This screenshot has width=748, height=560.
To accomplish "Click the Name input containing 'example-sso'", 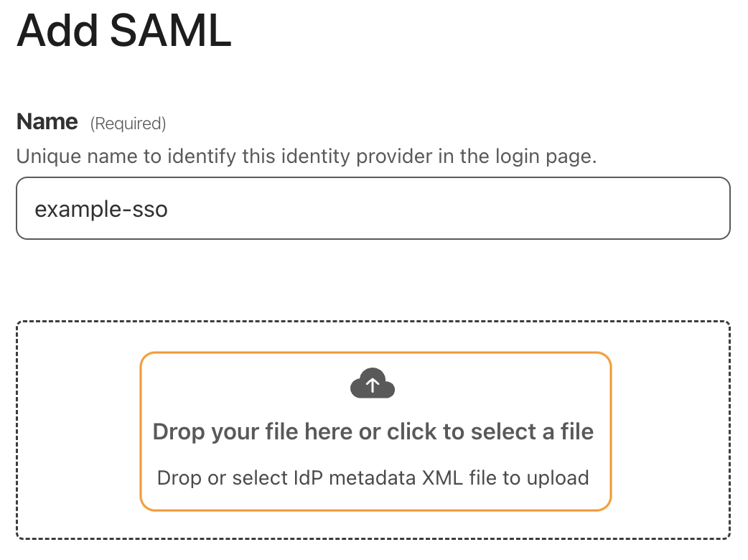I will click(x=372, y=208).
